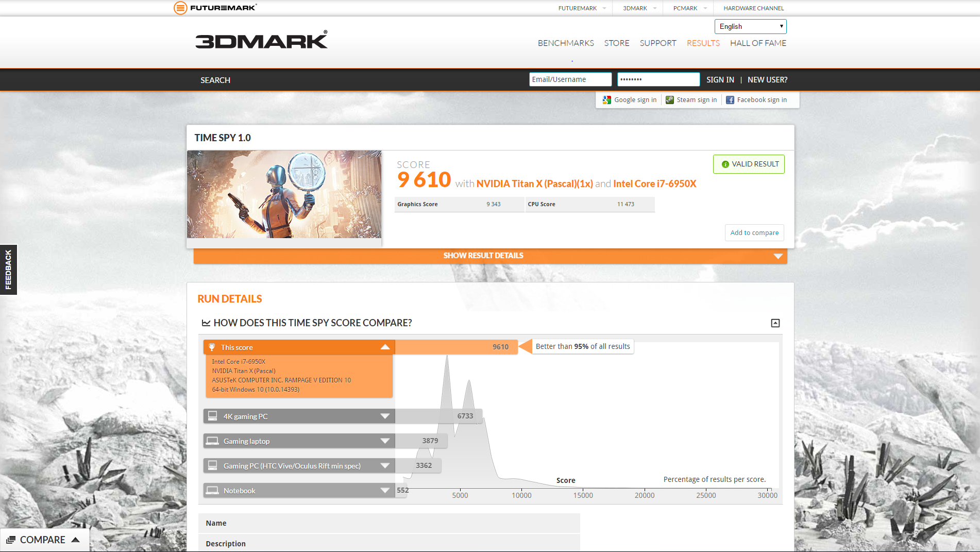980x552 pixels.
Task: Open the 3DMARK top dropdown menu
Action: [640, 8]
